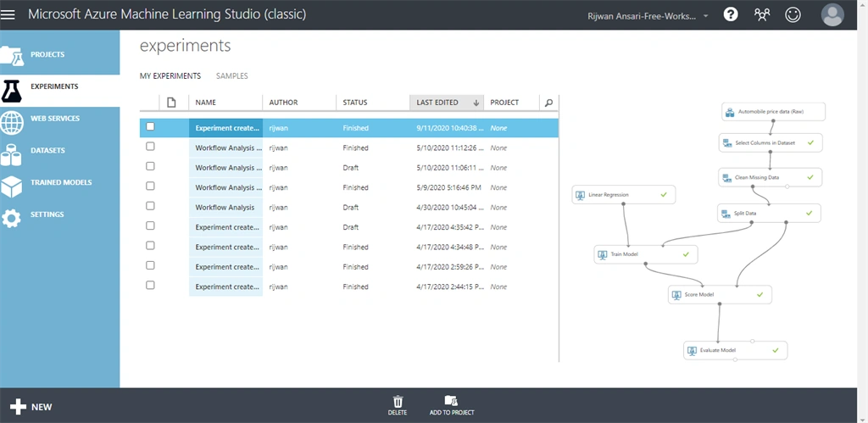Viewport: 868px width, 423px height.
Task: Check the box for 5/10/2020 11:06:11 row
Action: tap(150, 166)
